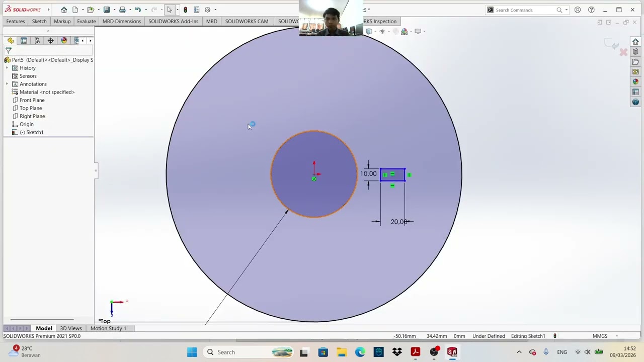Print the document with the Print icon
This screenshot has height=362, width=644.
[x=122, y=10]
